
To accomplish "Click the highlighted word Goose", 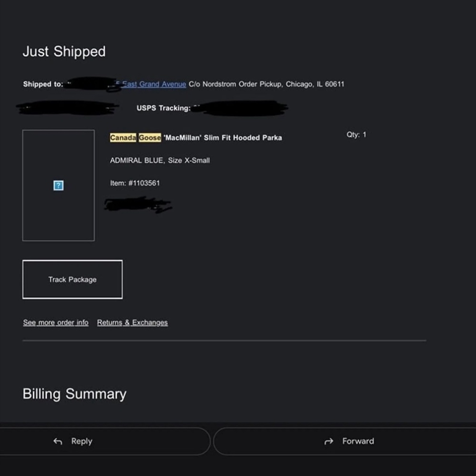I will tap(150, 138).
